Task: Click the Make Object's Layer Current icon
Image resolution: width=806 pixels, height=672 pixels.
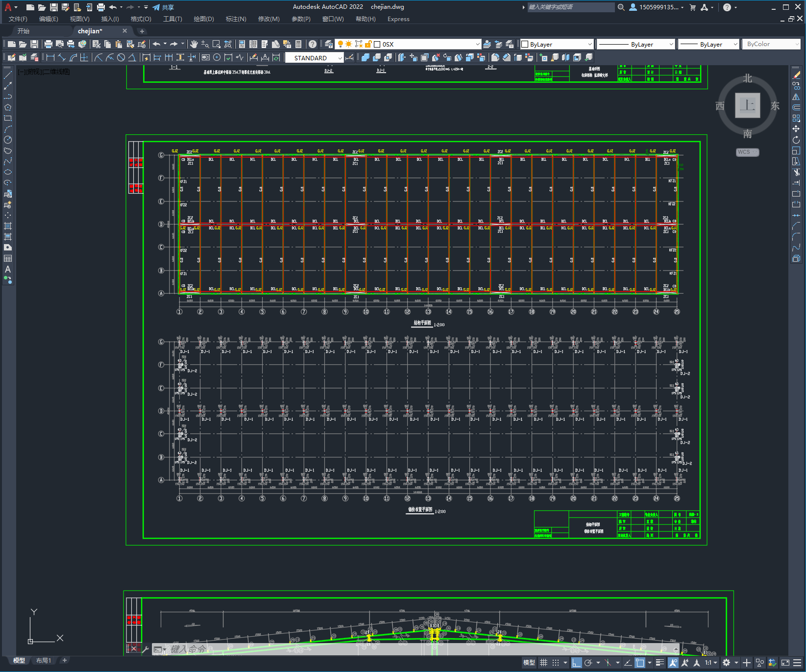Action: coord(487,44)
